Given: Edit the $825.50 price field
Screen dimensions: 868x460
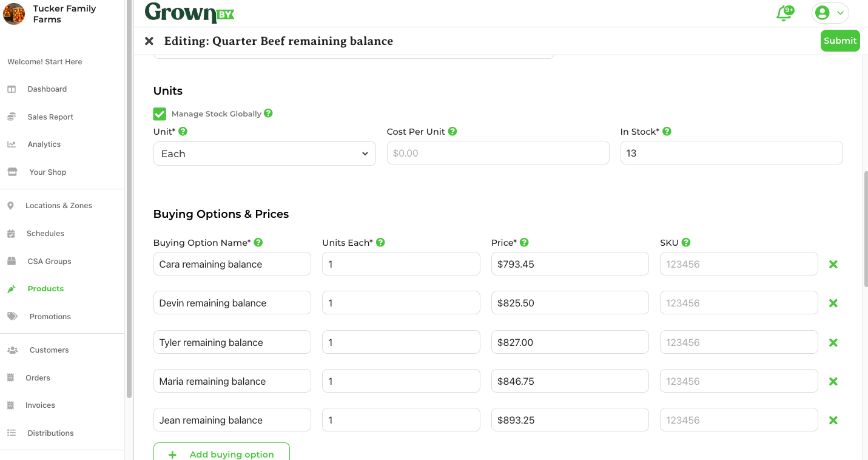Looking at the screenshot, I should tap(570, 303).
